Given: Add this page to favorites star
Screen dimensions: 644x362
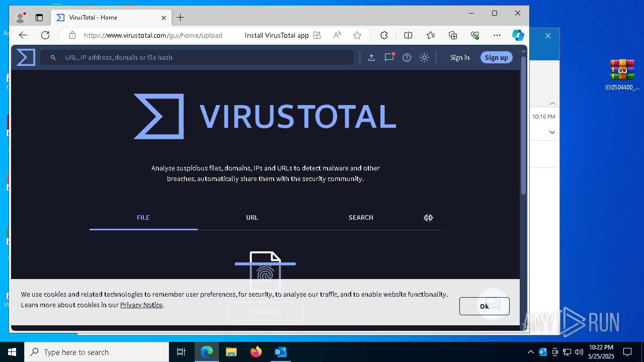Looking at the screenshot, I should tap(357, 35).
